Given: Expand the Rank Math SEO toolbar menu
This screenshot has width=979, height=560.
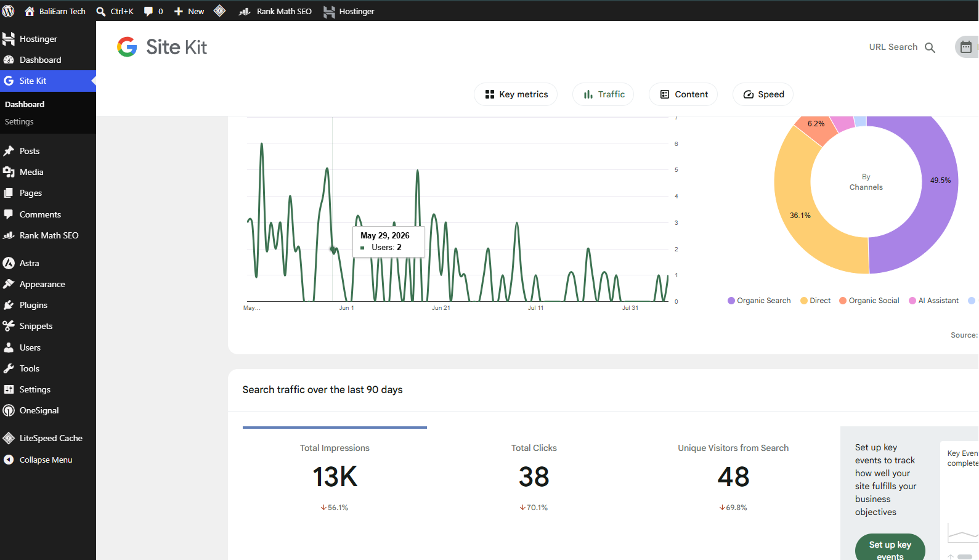Looking at the screenshot, I should click(275, 11).
